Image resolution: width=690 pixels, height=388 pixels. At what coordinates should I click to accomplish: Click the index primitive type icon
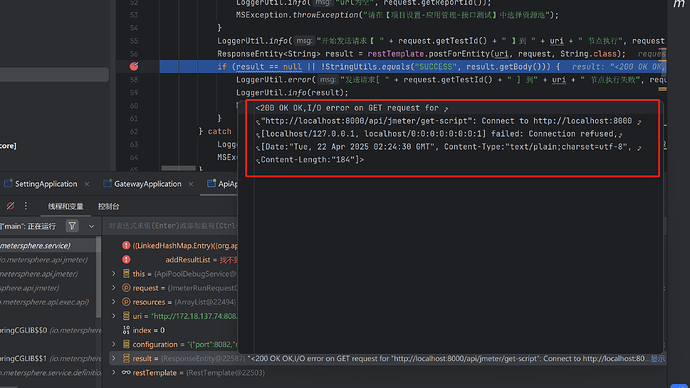click(126, 330)
